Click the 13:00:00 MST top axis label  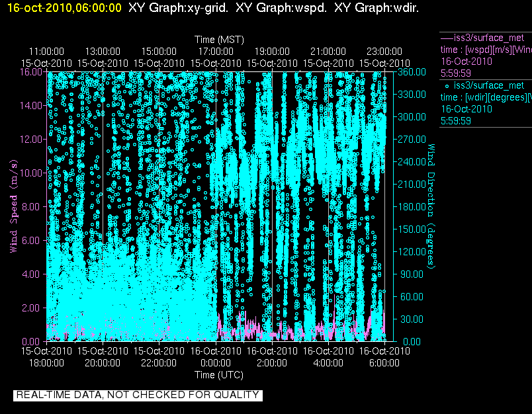tap(103, 52)
